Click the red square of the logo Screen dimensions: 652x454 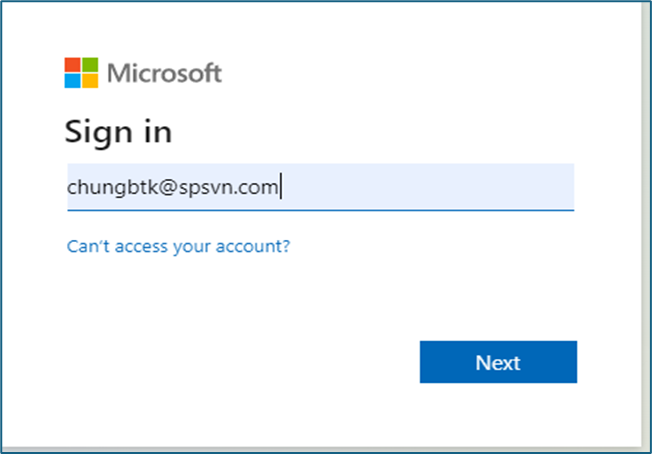pos(73,65)
